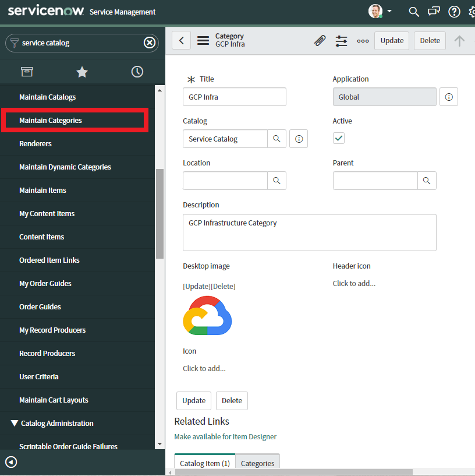475x476 pixels.
Task: Open Maintain Catalogs module
Action: pyautogui.click(x=47, y=97)
